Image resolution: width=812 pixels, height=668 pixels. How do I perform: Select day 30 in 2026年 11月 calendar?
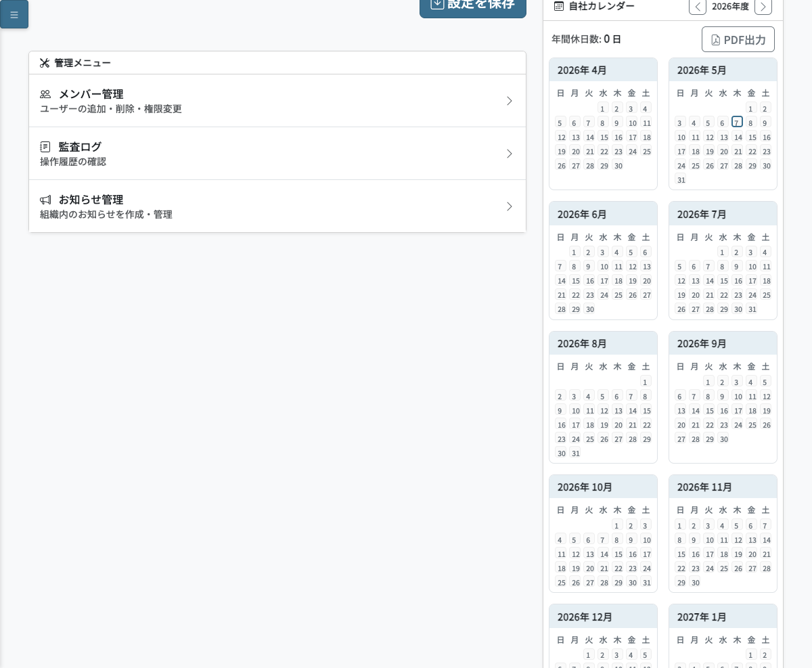696,582
